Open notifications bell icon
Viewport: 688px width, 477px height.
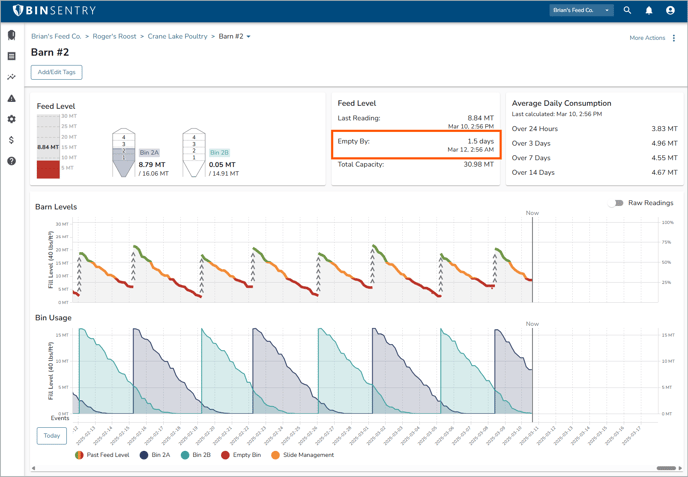coord(649,10)
